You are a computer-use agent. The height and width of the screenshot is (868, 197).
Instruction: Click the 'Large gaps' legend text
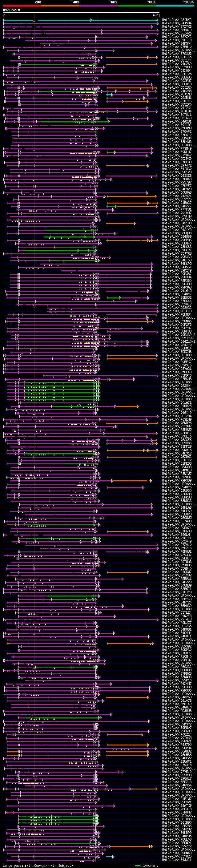[13, 865]
